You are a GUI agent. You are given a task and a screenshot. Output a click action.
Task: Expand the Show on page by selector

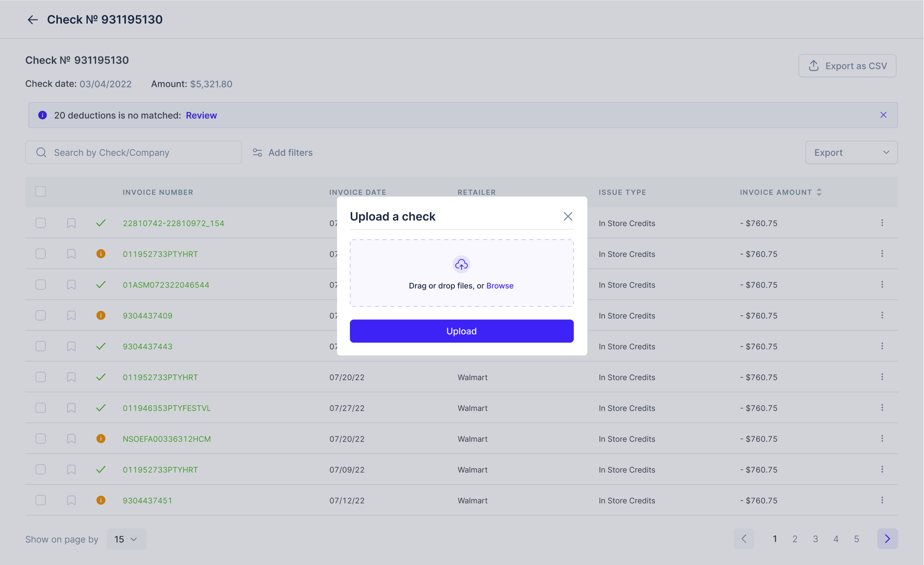pos(126,539)
